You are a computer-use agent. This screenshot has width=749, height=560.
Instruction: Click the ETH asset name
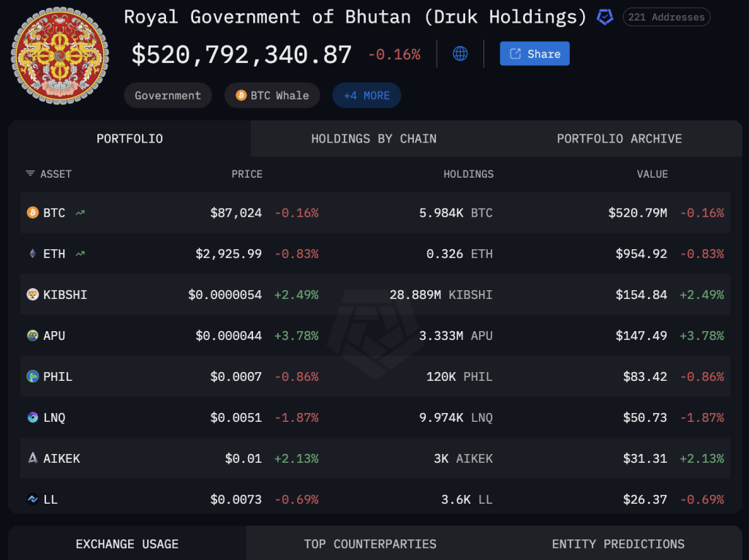pos(54,254)
